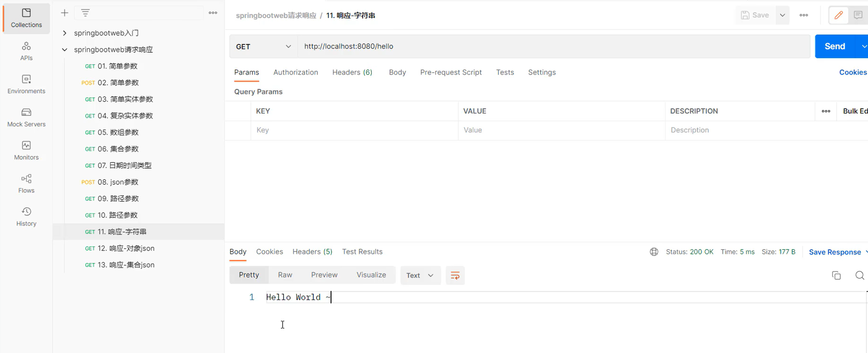Click the Save button
868x353 pixels.
(x=755, y=15)
